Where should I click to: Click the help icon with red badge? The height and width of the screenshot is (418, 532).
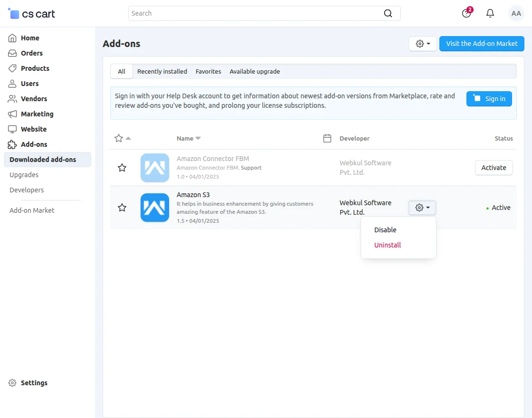click(466, 13)
